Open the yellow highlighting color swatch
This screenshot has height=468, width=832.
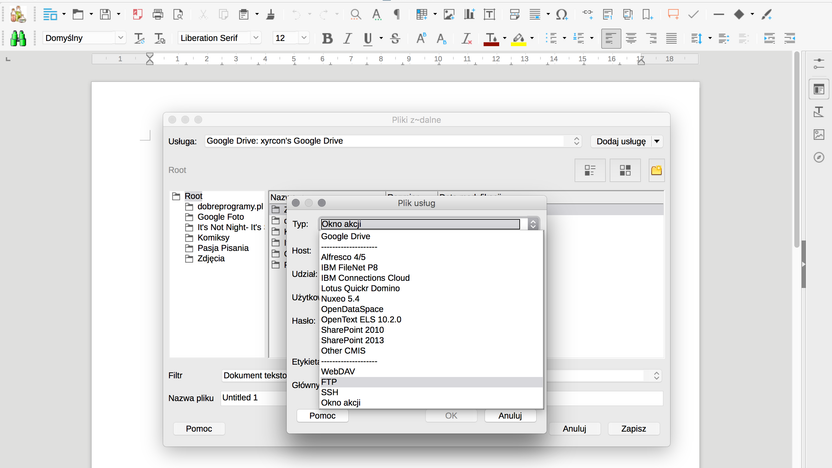[x=518, y=38]
